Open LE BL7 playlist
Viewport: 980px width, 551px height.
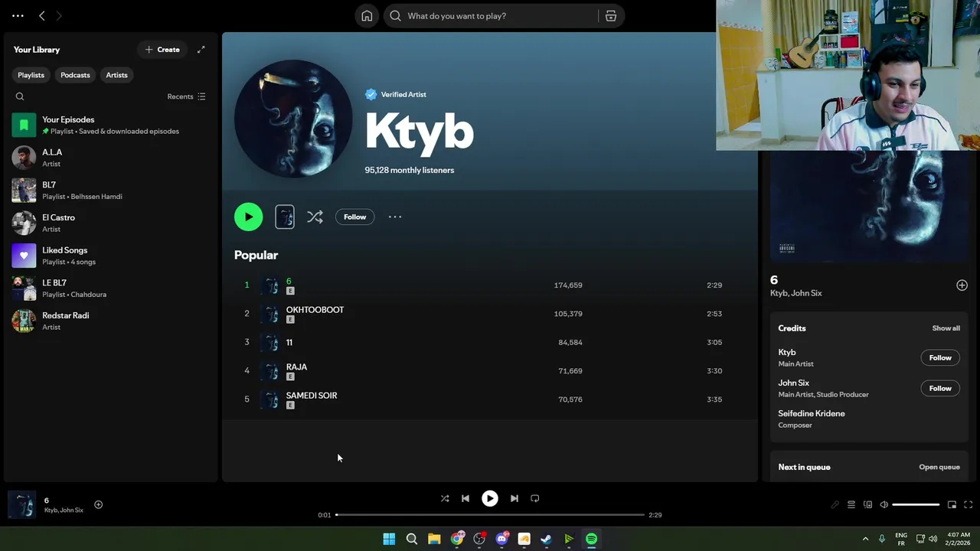tap(111, 289)
